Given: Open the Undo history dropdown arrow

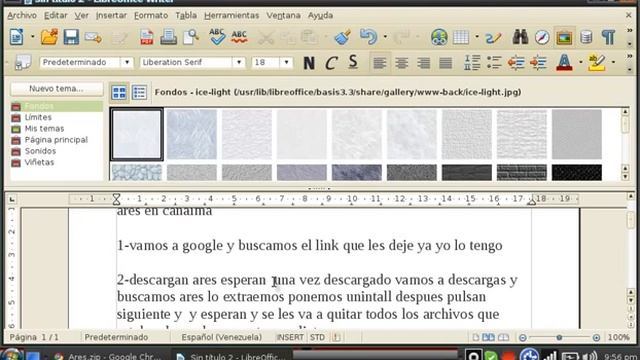Looking at the screenshot, I should pyautogui.click(x=385, y=37).
